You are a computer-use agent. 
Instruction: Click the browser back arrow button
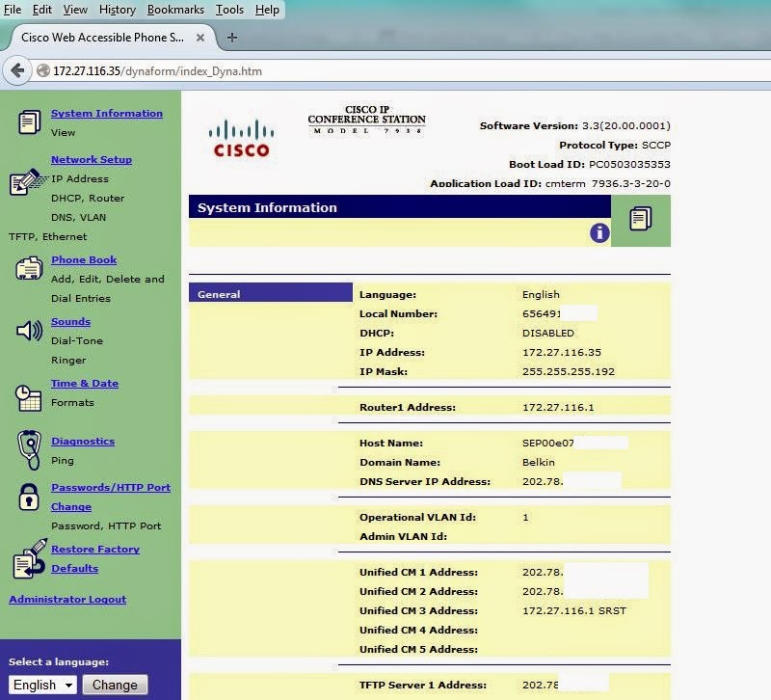point(17,70)
